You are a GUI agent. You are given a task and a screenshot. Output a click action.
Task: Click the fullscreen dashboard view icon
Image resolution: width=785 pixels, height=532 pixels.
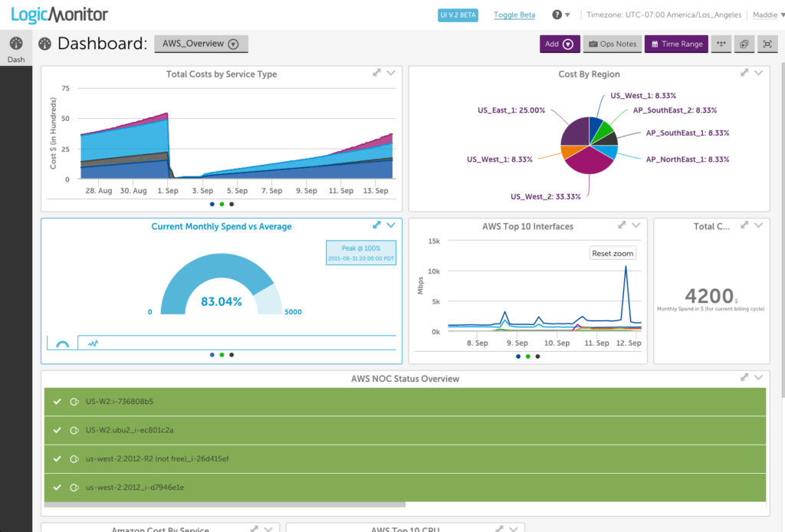click(767, 44)
